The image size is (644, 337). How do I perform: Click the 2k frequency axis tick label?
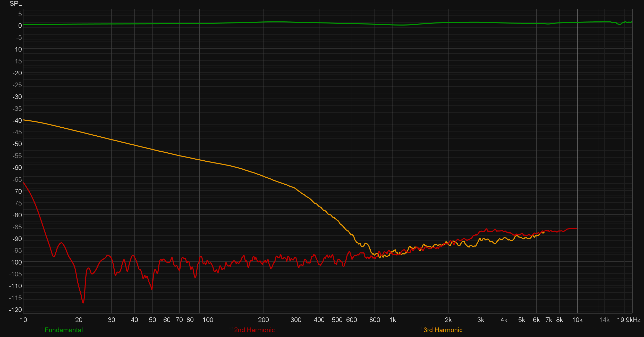[448, 320]
